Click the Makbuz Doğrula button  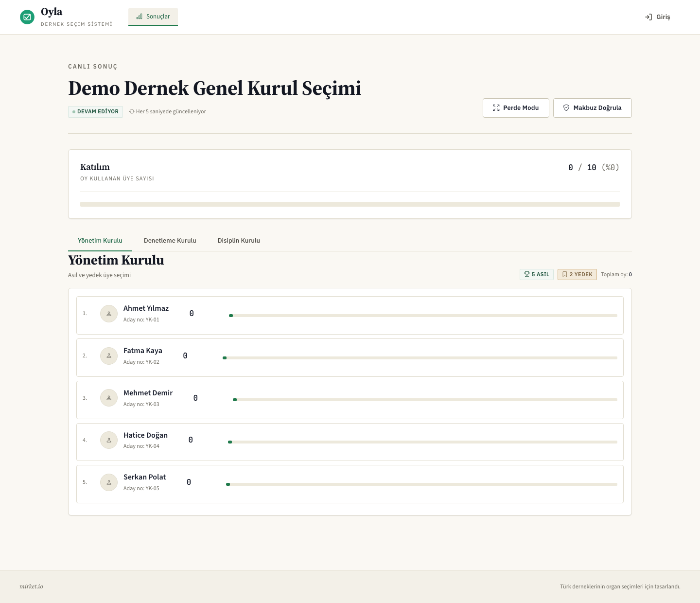tap(593, 108)
